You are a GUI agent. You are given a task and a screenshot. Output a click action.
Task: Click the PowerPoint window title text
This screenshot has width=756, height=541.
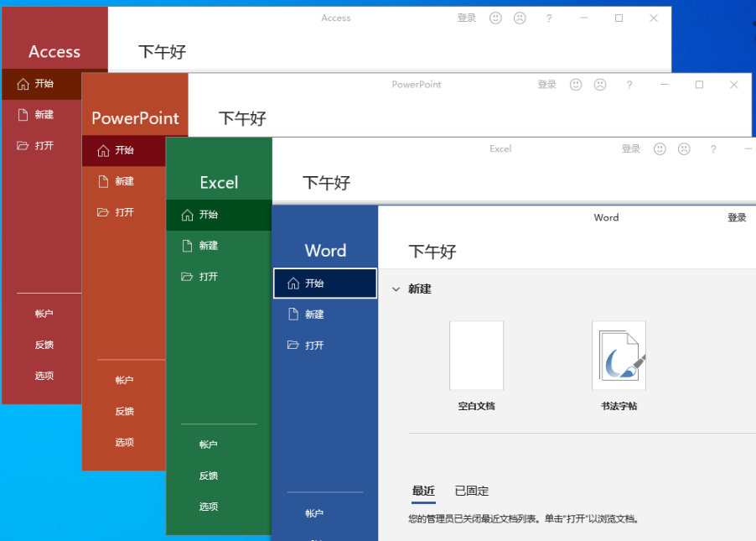click(x=416, y=85)
